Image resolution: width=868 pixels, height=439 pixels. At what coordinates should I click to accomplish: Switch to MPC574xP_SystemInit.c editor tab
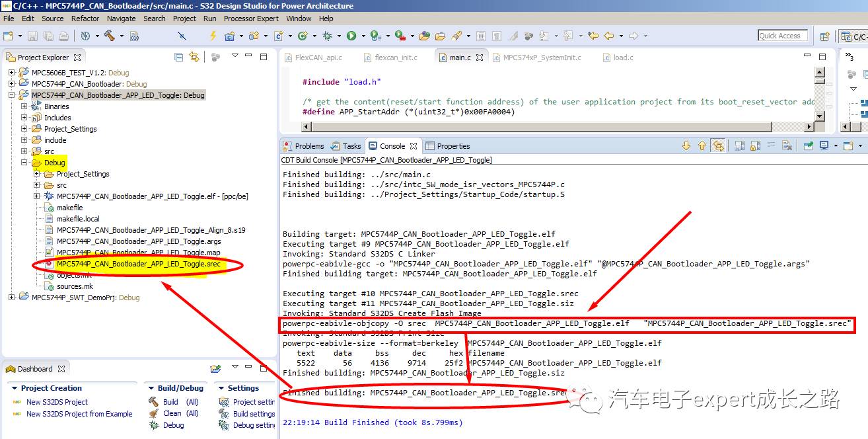click(x=536, y=58)
